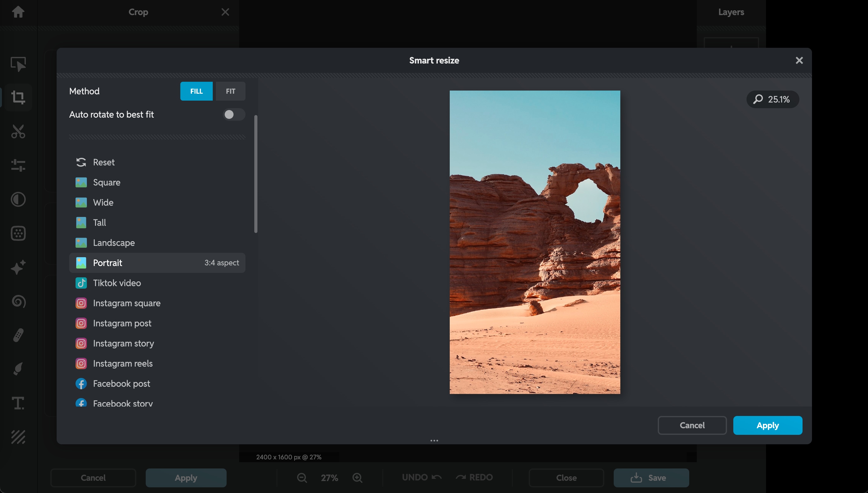Pick the Facebook post preset
868x493 pixels.
(x=157, y=384)
